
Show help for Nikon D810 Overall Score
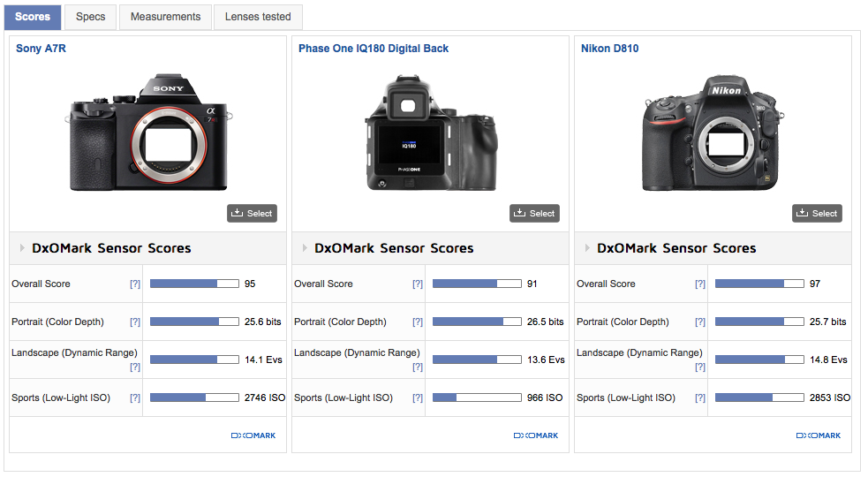pyautogui.click(x=700, y=284)
